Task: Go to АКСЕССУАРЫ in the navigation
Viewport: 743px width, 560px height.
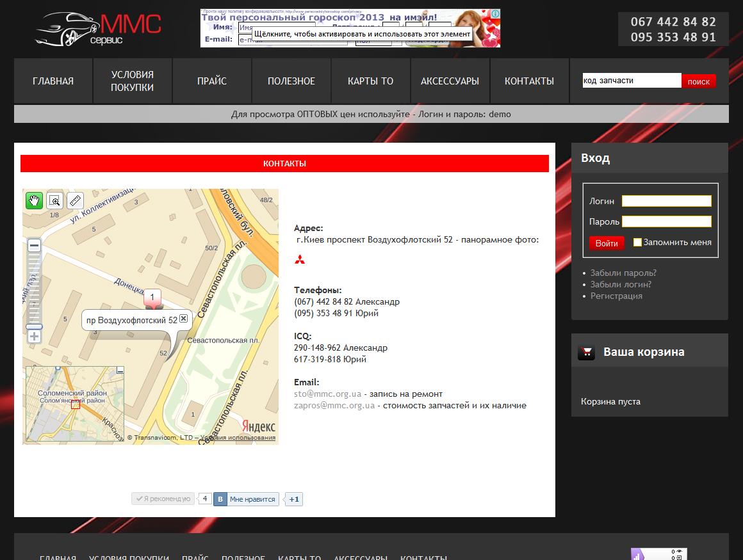Action: point(450,81)
